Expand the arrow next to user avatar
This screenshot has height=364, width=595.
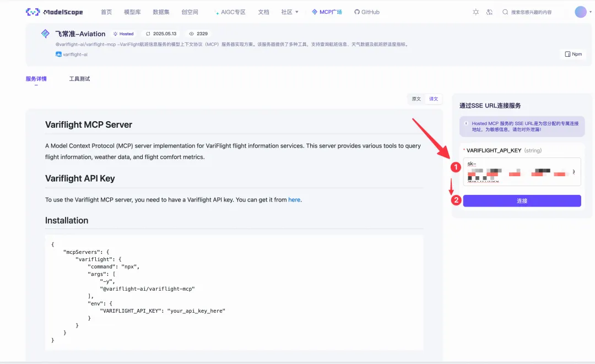point(591,12)
